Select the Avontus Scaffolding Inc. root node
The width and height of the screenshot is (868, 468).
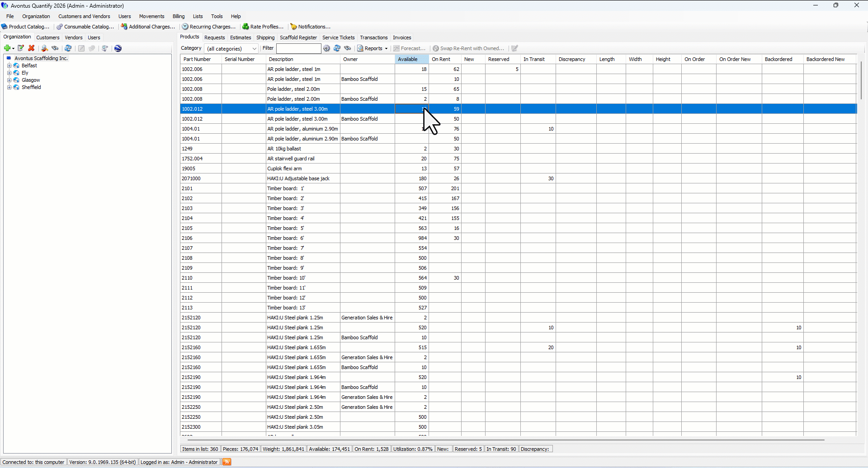41,58
